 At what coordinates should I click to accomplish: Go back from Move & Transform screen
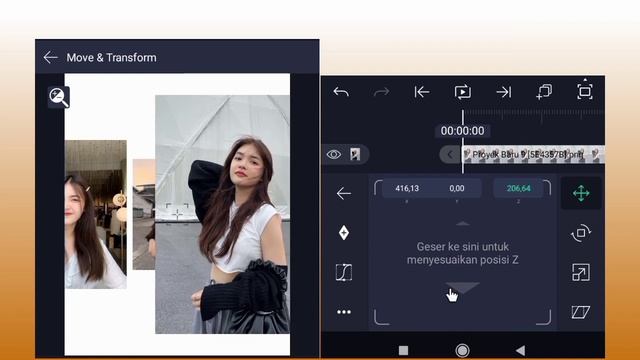51,58
